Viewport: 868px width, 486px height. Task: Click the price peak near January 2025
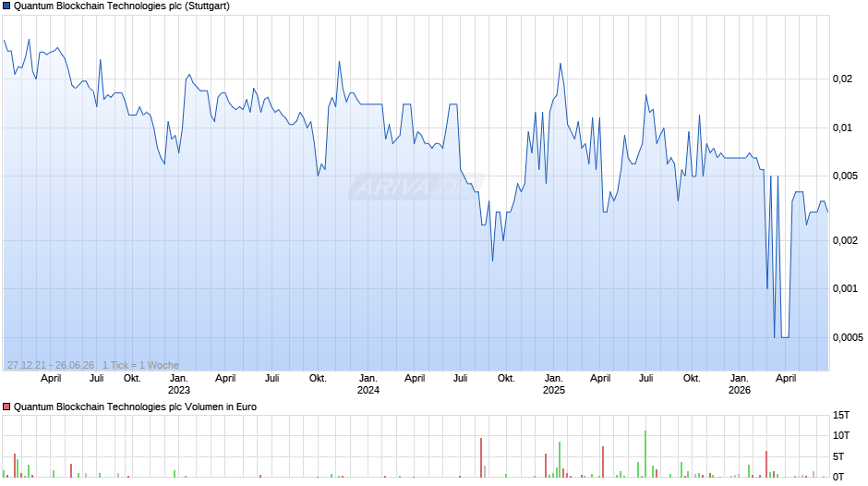click(x=561, y=64)
